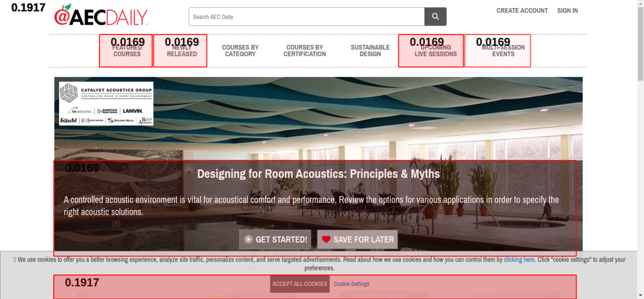Click the magnifying glass search button
Image resolution: width=644 pixels, height=299 pixels.
435,16
